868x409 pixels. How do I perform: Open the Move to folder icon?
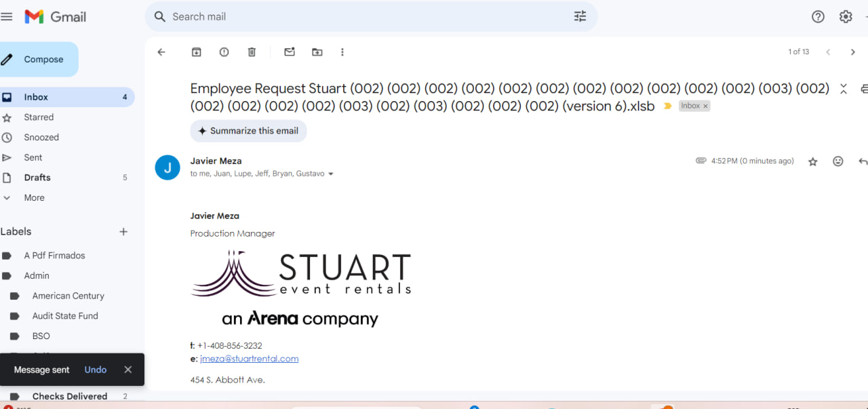pos(317,52)
